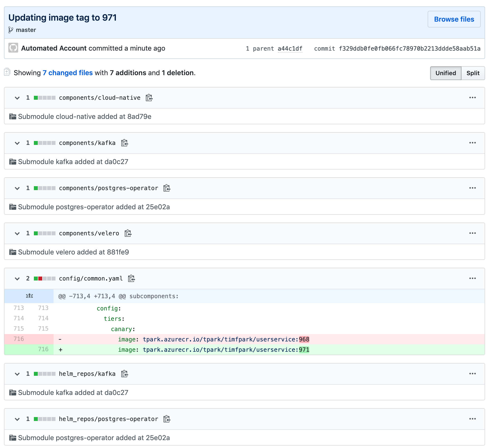Copy file path for components/cloud-native
Screen dimensions: 491x448
(x=149, y=98)
